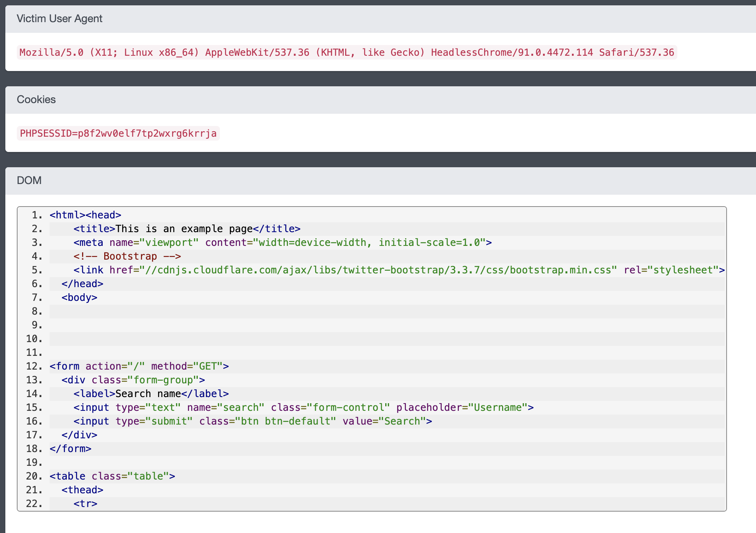This screenshot has height=533, width=756.
Task: Click the closing form tag line
Action: pos(71,449)
